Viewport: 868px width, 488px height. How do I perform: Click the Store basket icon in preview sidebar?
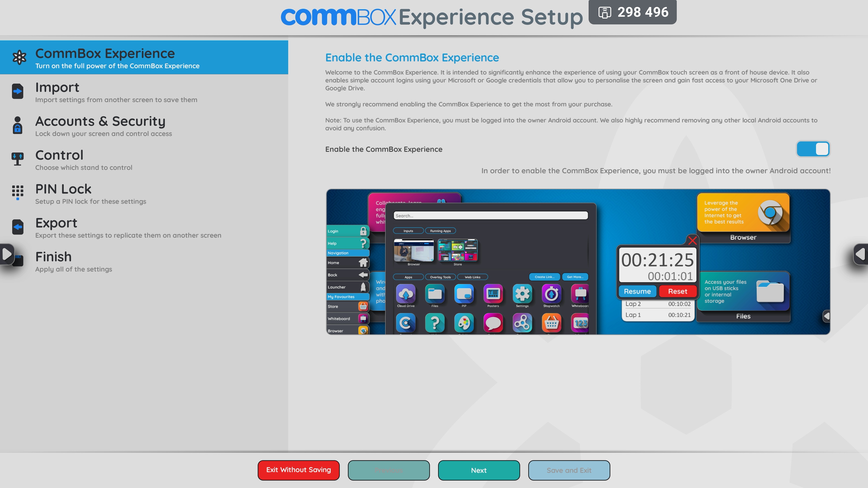(x=363, y=307)
